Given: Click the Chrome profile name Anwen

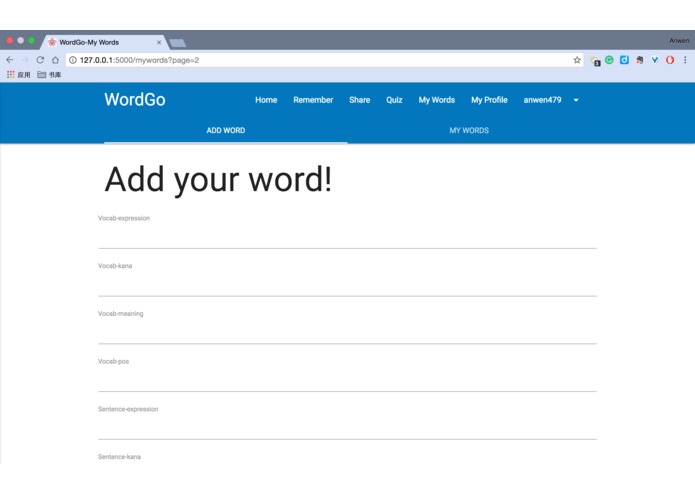Looking at the screenshot, I should (679, 40).
